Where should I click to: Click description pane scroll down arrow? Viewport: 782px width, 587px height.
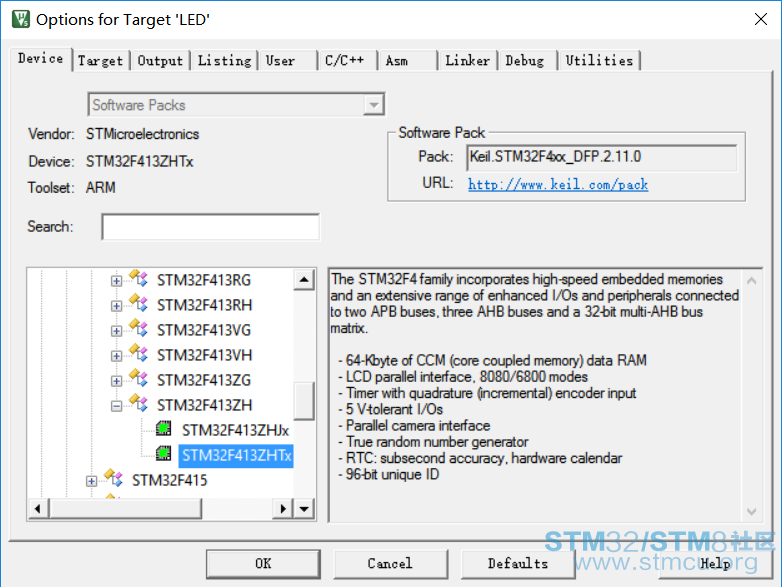point(752,511)
